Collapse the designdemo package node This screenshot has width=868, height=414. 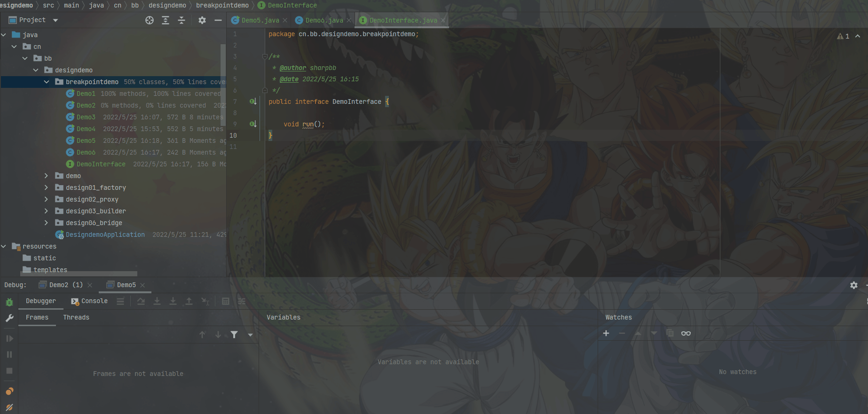point(36,70)
